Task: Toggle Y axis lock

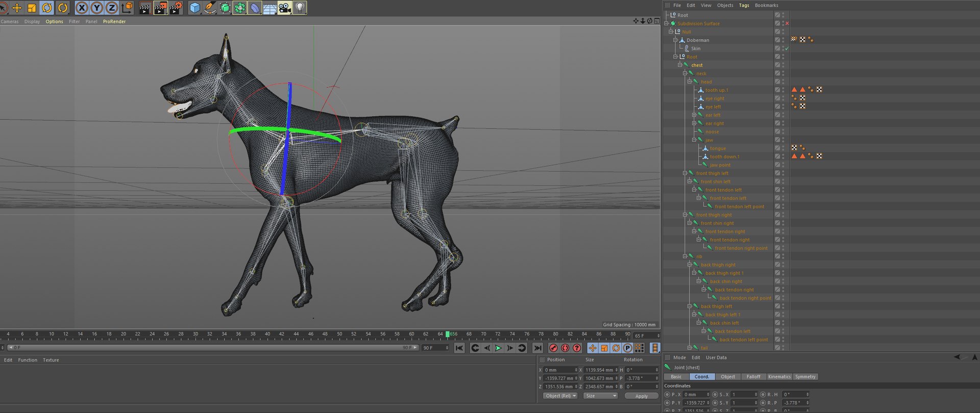Action: [96, 7]
